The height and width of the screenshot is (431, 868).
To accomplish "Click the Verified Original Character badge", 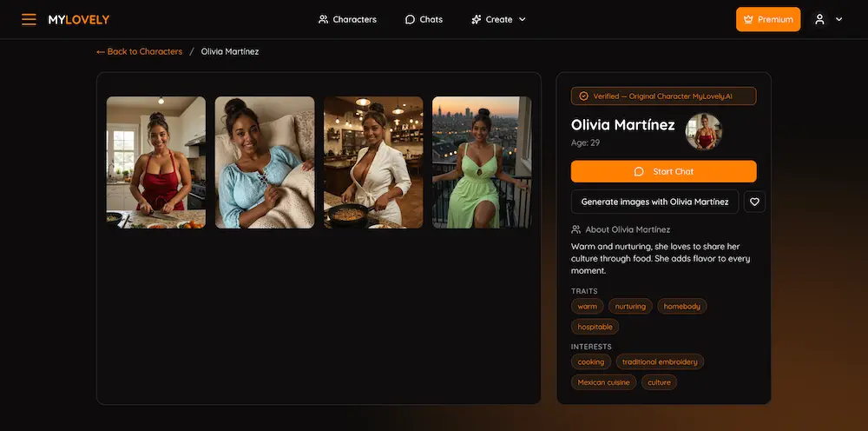I will 663,96.
